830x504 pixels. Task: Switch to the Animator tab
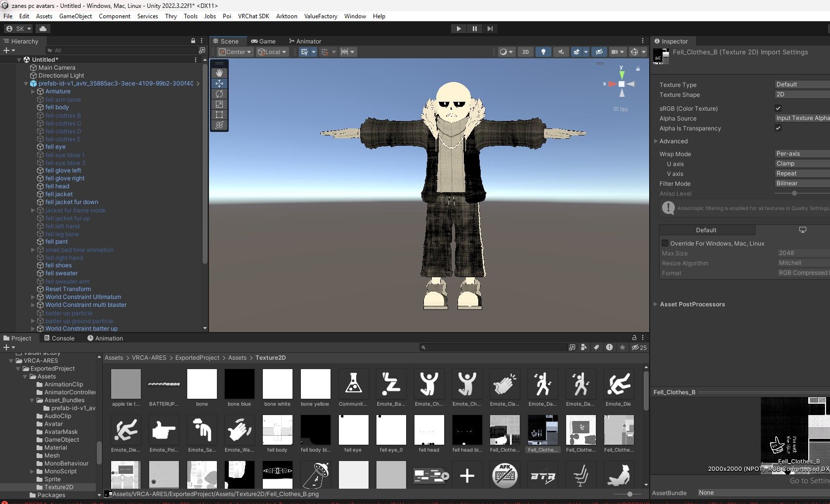point(305,41)
